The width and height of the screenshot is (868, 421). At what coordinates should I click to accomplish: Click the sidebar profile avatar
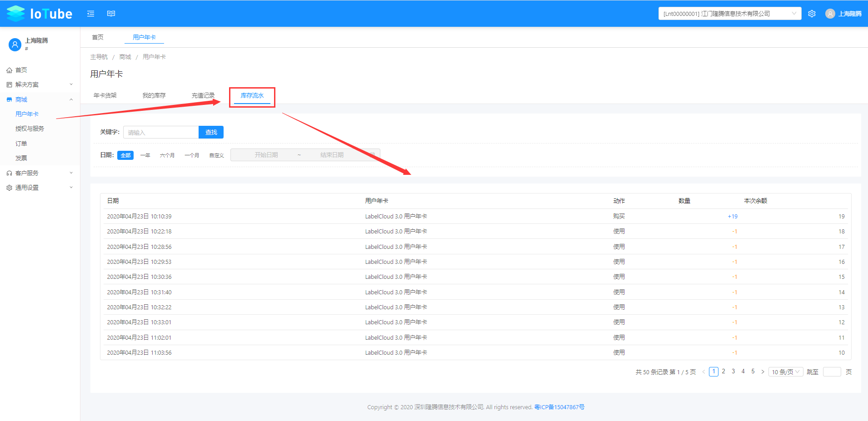15,45
